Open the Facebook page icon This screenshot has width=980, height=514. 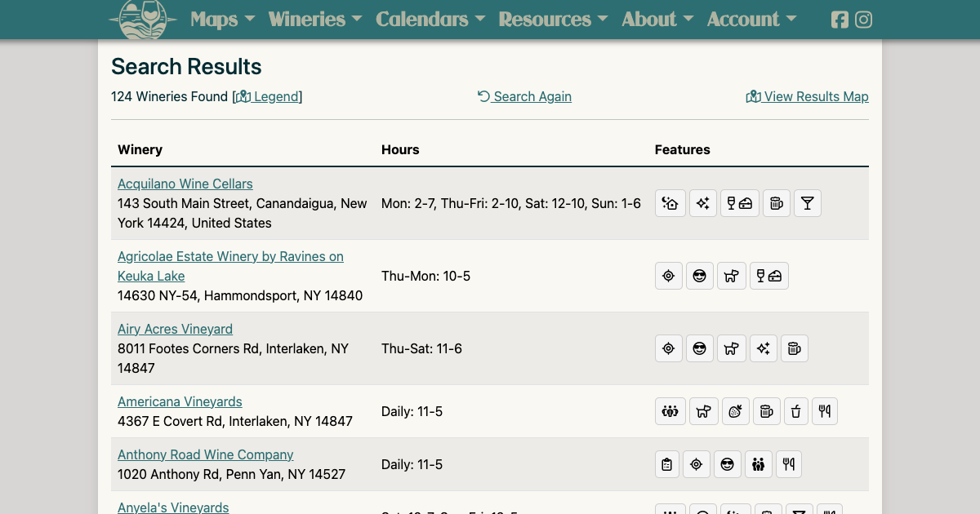(x=840, y=20)
